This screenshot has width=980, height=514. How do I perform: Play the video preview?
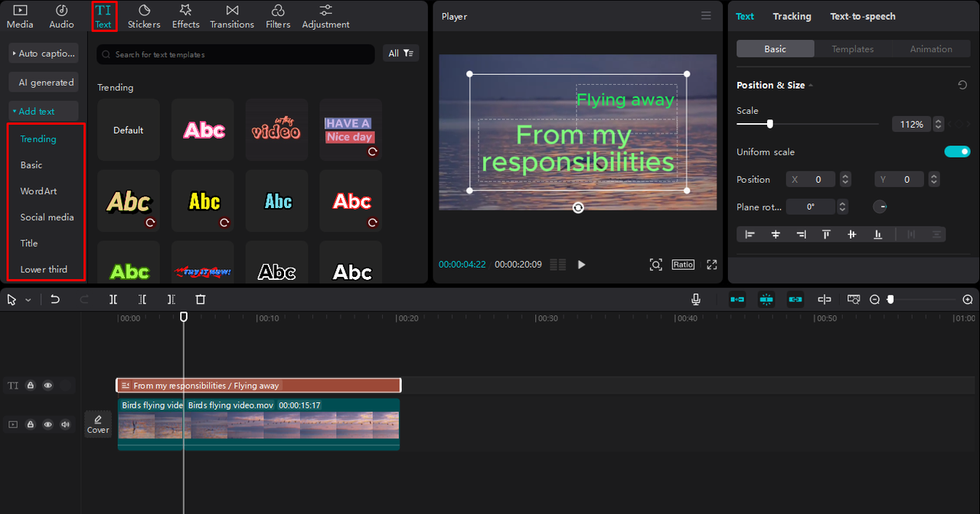581,265
